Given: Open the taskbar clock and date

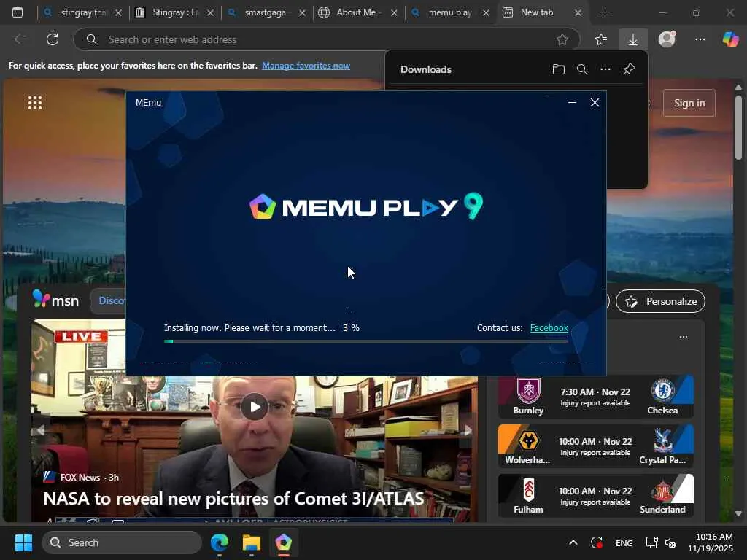Looking at the screenshot, I should point(711,542).
